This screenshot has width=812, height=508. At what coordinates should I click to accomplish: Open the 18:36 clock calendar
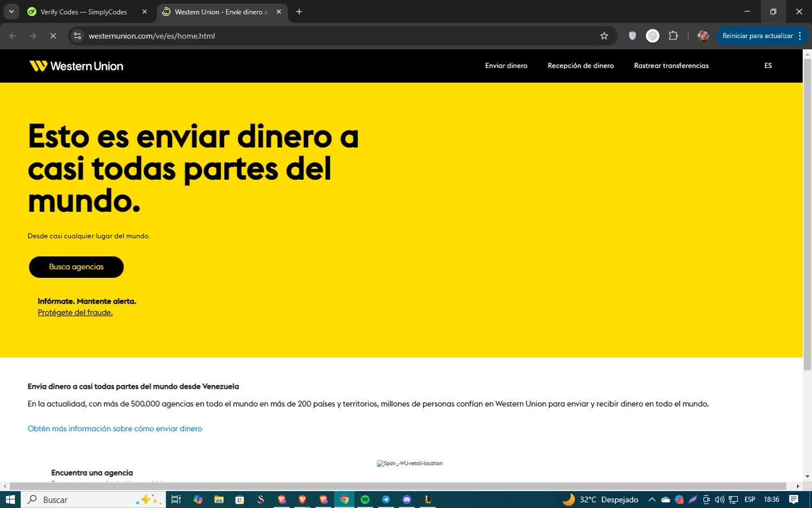coord(771,499)
